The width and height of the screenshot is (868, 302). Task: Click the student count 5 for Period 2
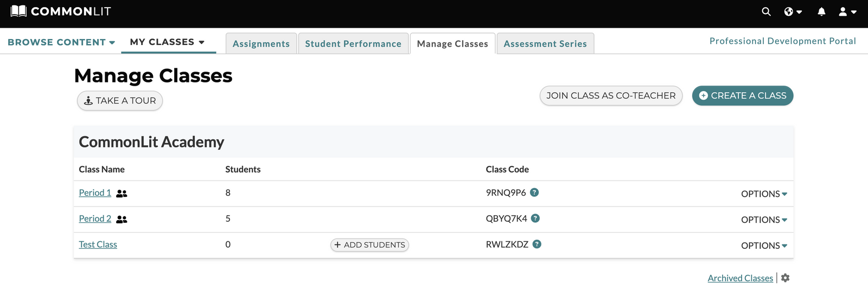228,219
